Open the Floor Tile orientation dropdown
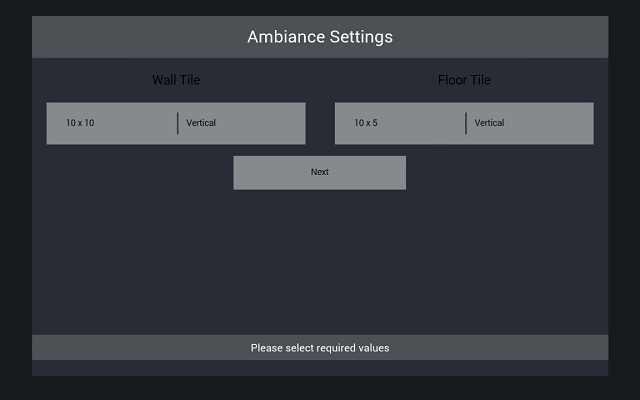The width and height of the screenshot is (640, 400). (x=530, y=123)
